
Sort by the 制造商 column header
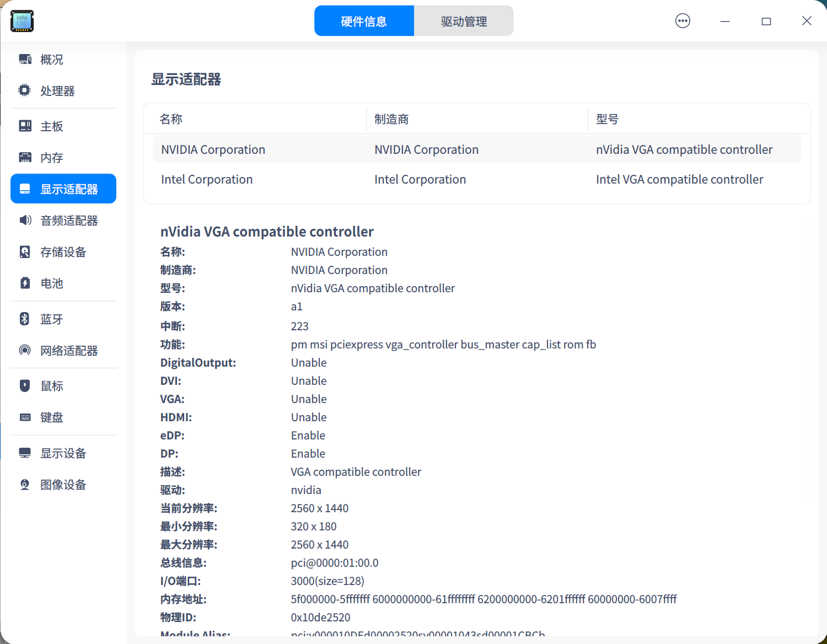(391, 119)
